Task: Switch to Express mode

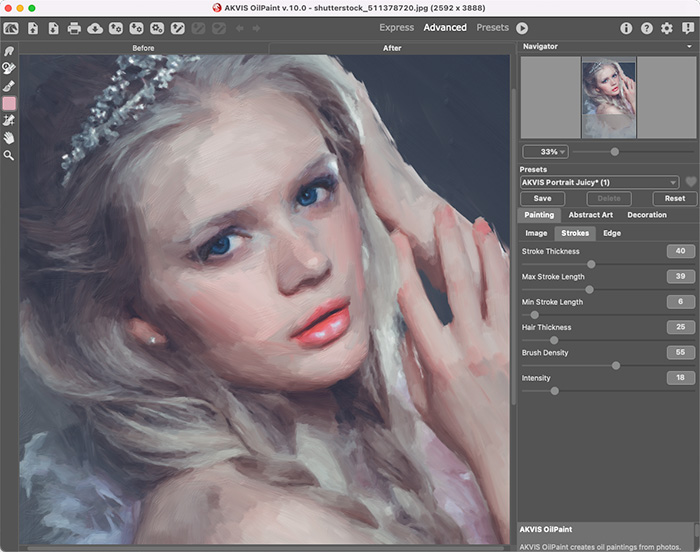Action: click(396, 28)
